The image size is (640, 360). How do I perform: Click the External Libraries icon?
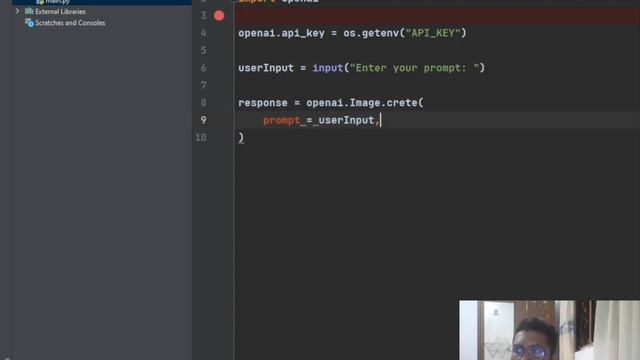29,11
